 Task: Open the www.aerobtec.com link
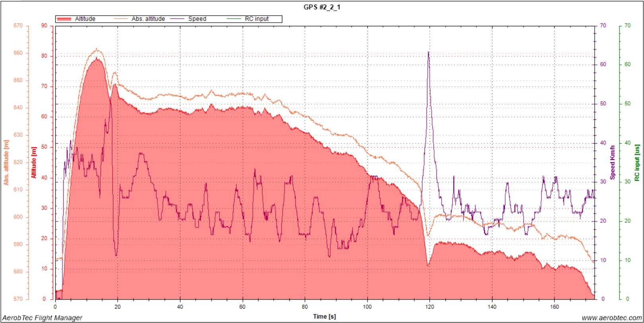(x=611, y=318)
